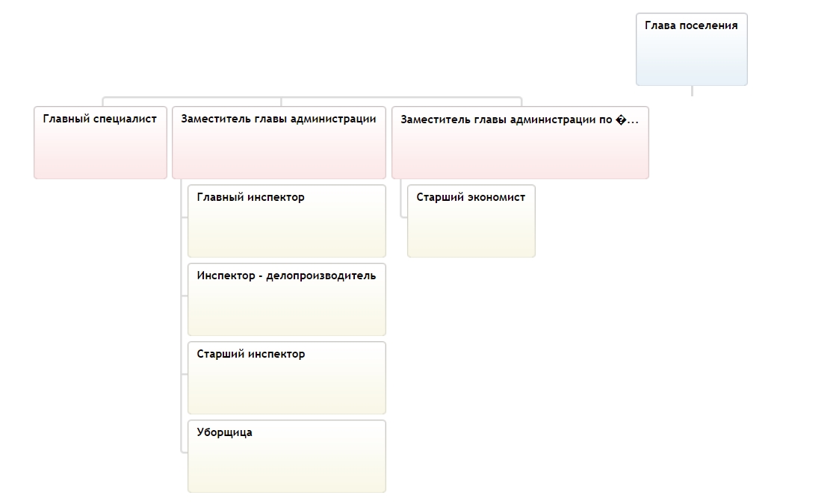Click the 'Старший инспектор' label text
Viewport: 836px width, 504px height.
click(x=250, y=354)
